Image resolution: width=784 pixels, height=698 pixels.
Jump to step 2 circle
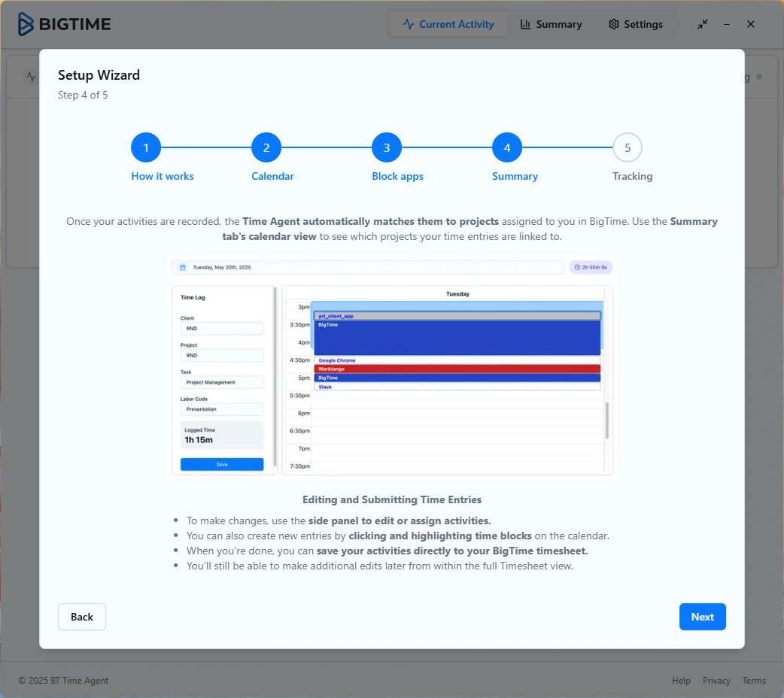pos(266,147)
